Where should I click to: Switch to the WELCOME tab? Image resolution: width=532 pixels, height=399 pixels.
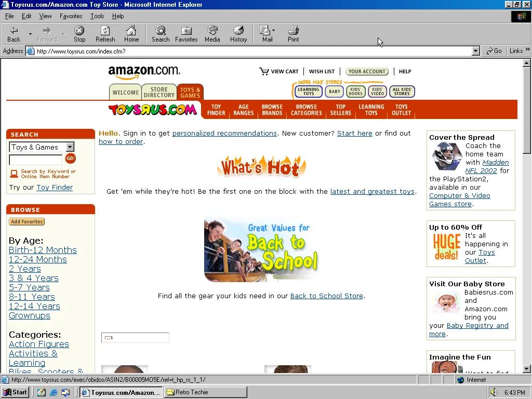[x=125, y=92]
